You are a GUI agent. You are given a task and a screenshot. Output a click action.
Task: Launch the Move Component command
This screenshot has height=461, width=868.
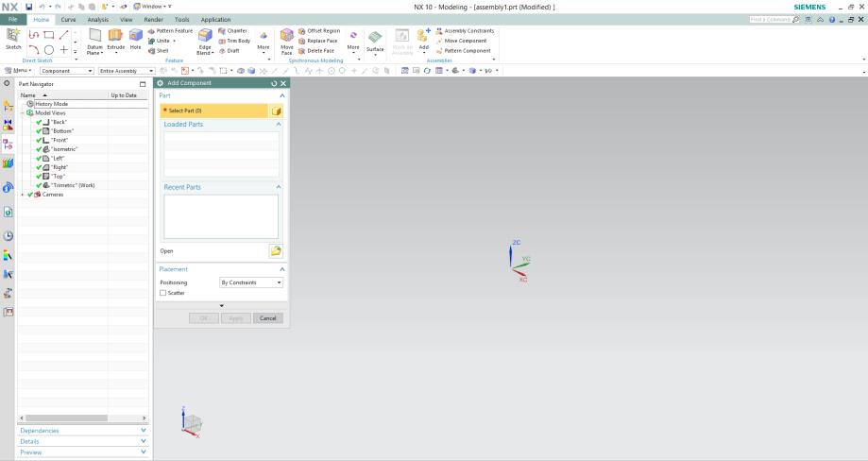click(461, 41)
